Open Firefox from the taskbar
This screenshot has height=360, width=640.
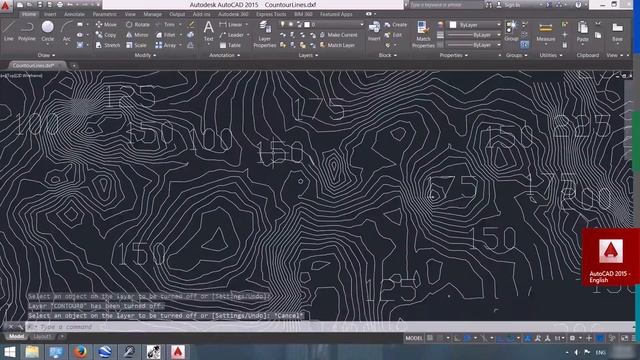(x=80, y=351)
